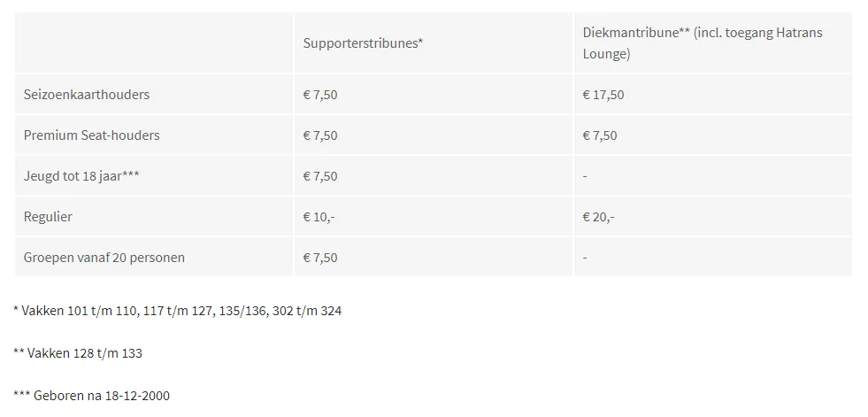Select the Groepen vanaf 20 personen label
This screenshot has width=868, height=417.
pyautogui.click(x=104, y=258)
